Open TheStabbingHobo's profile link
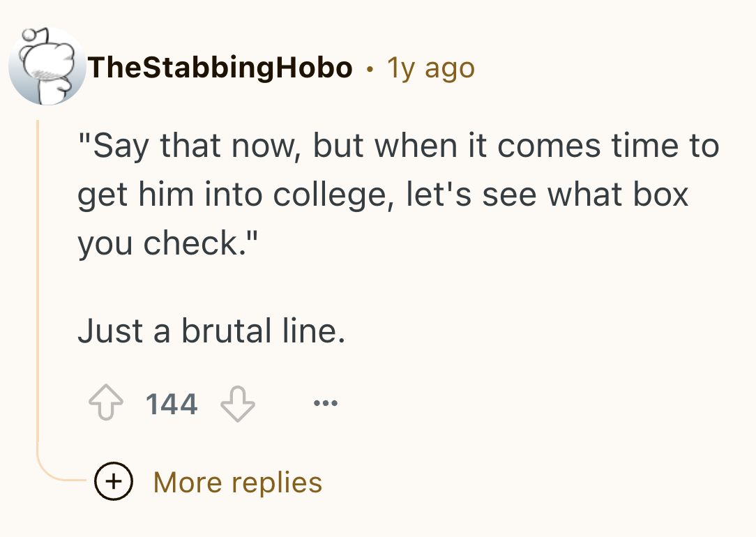756x537 pixels. click(220, 67)
